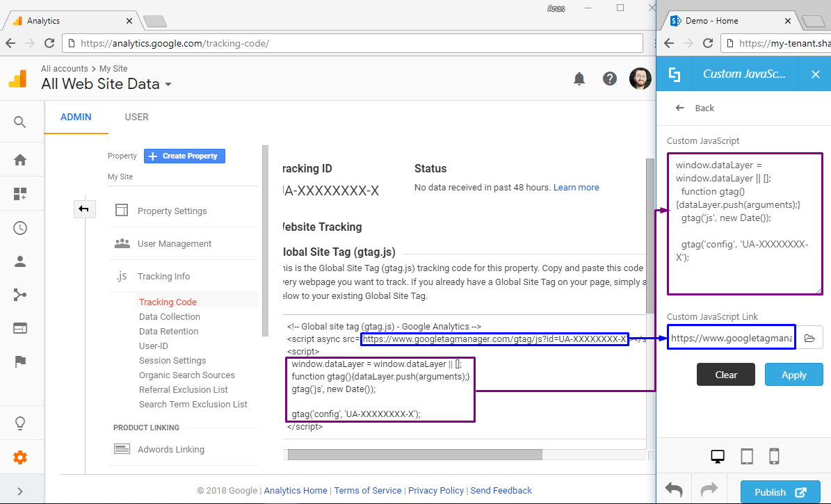Open Admin gear icon in sidebar
The height and width of the screenshot is (504, 831).
click(x=20, y=457)
